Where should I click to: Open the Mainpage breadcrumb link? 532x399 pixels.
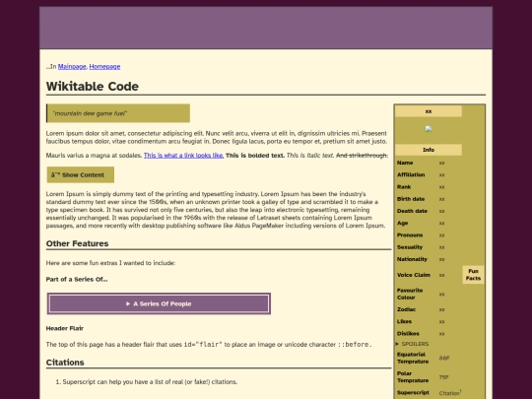72,67
